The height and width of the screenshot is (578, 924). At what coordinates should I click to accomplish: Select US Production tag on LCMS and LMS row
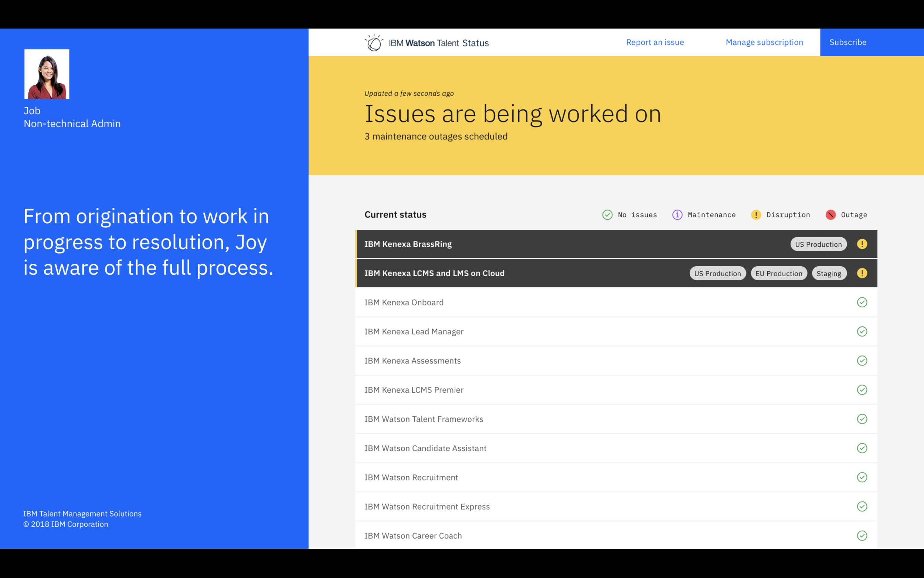click(x=718, y=273)
